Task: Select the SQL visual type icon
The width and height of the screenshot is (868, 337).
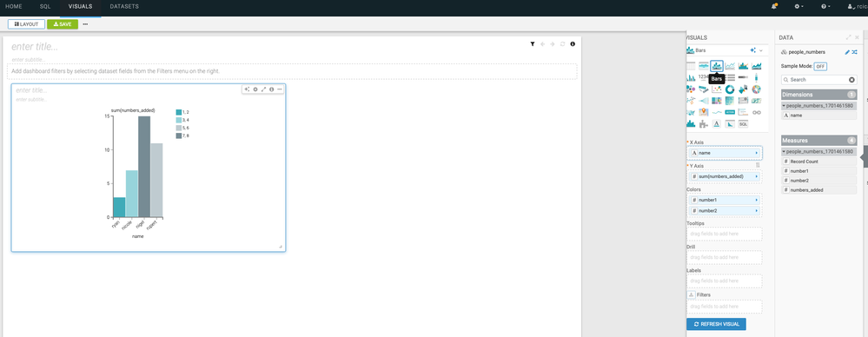Action: pyautogui.click(x=744, y=124)
